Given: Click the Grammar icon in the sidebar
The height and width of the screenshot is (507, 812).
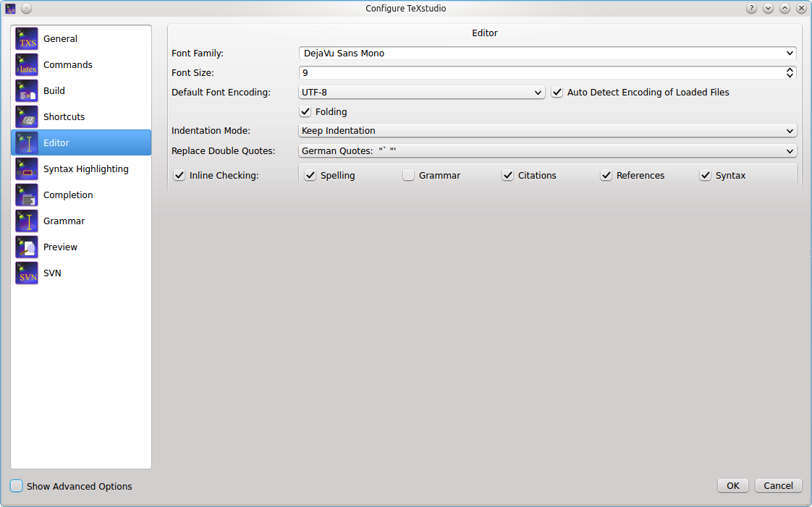Looking at the screenshot, I should click(26, 221).
